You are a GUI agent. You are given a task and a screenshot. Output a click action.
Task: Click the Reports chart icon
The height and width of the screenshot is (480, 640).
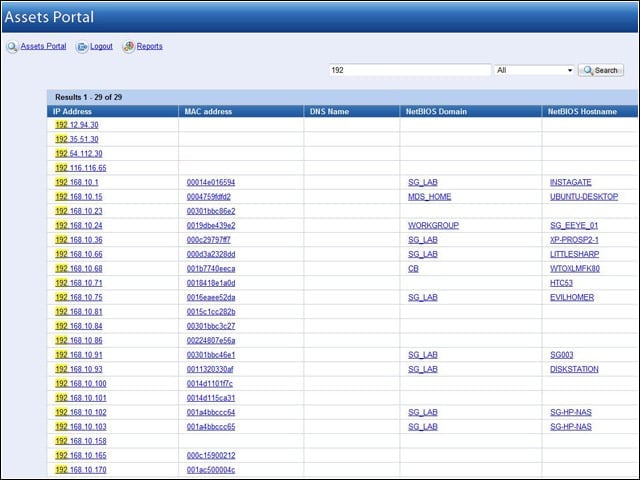tap(129, 47)
